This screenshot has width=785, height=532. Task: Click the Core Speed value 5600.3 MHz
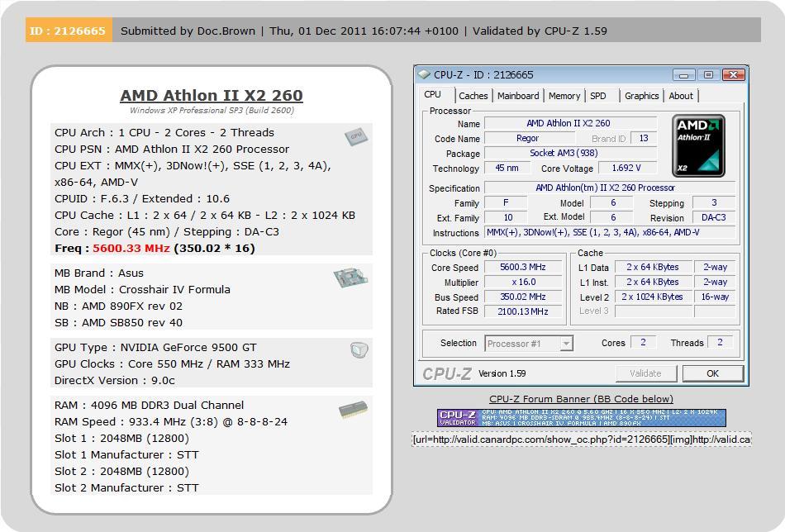pos(523,268)
